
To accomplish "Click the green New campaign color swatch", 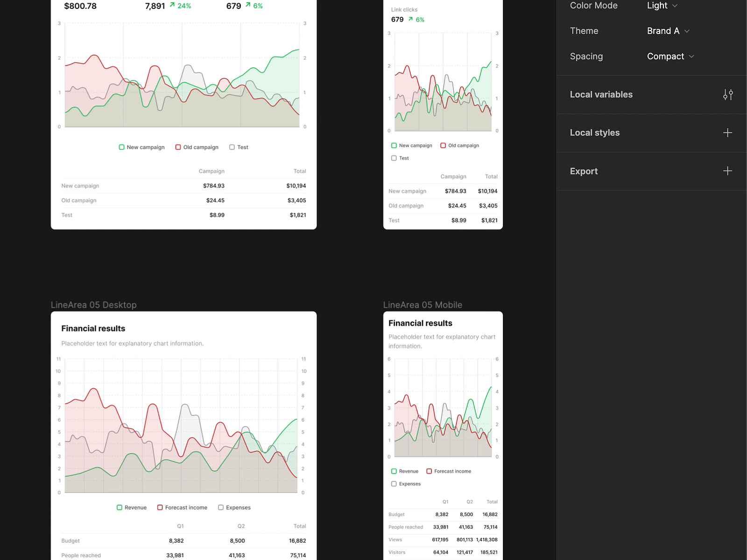I will click(x=121, y=147).
